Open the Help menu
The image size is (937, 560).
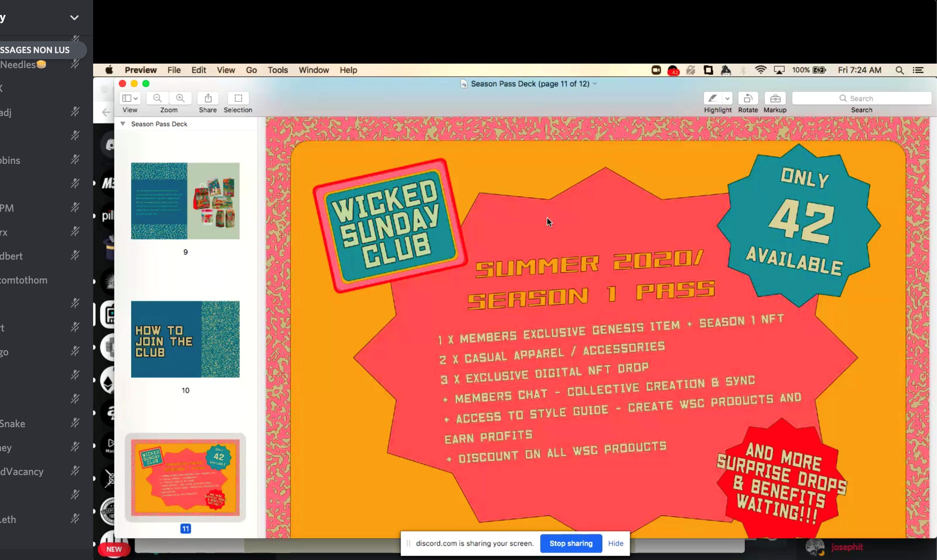[x=348, y=70]
